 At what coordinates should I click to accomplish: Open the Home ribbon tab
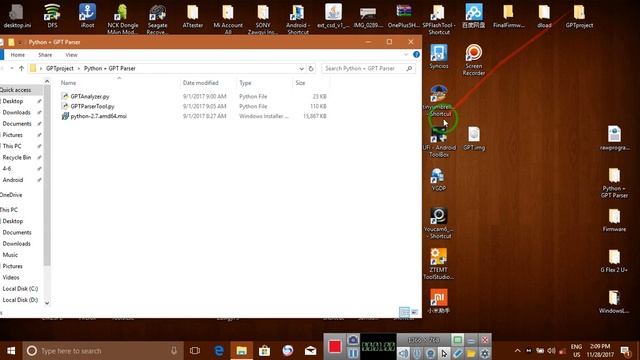coord(18,55)
